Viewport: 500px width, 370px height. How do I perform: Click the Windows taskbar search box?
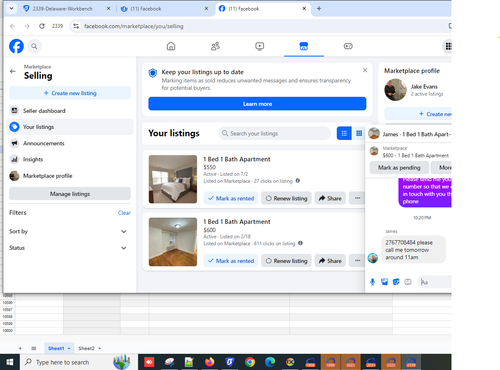[79, 362]
